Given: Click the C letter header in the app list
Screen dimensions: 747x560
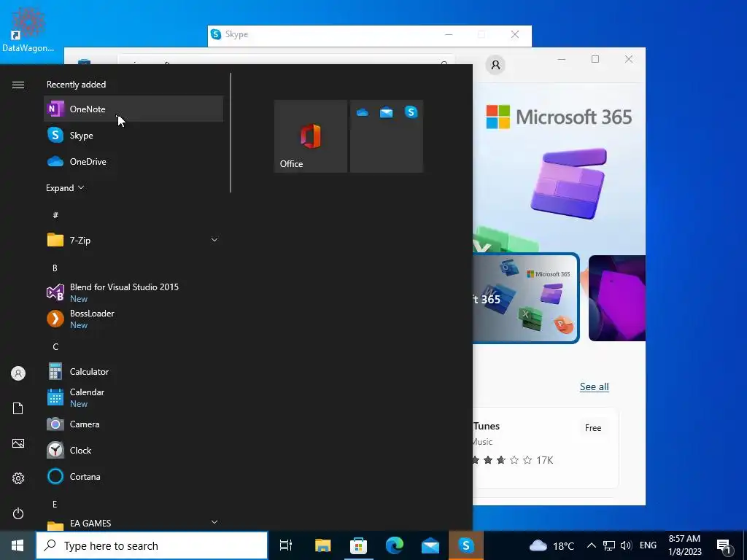Looking at the screenshot, I should click(55, 346).
